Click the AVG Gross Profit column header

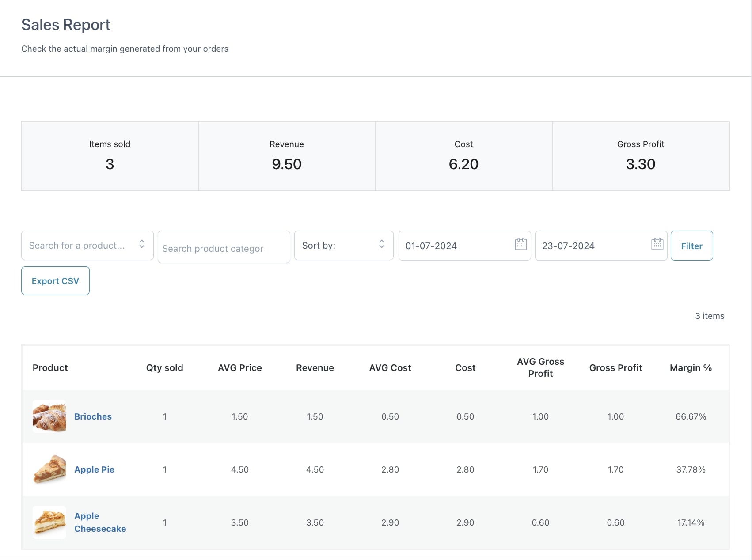point(540,367)
